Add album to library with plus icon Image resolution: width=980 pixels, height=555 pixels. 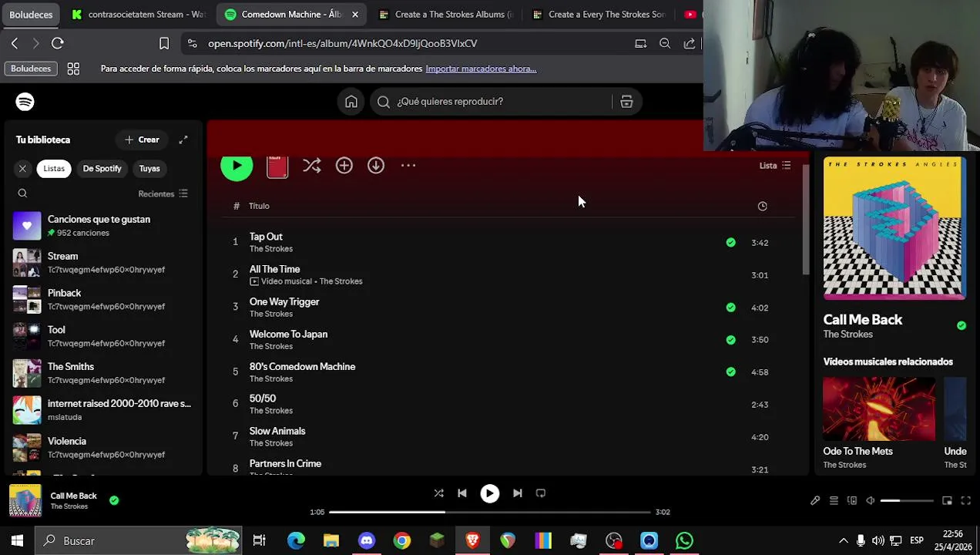(x=344, y=166)
